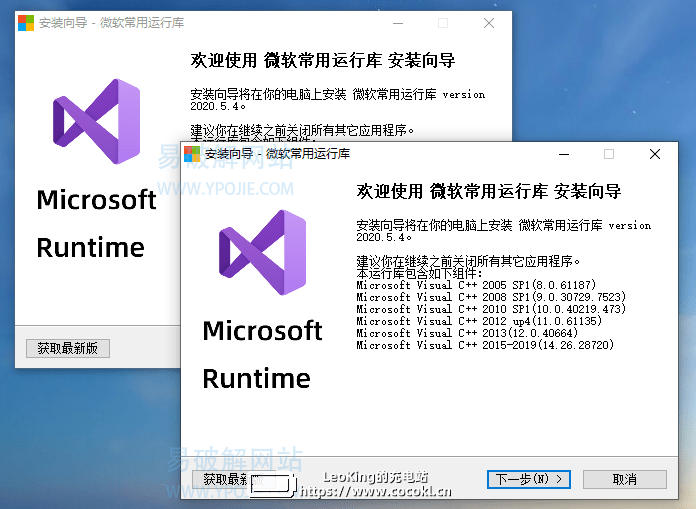Minimize the front installer wizard window

(x=564, y=154)
